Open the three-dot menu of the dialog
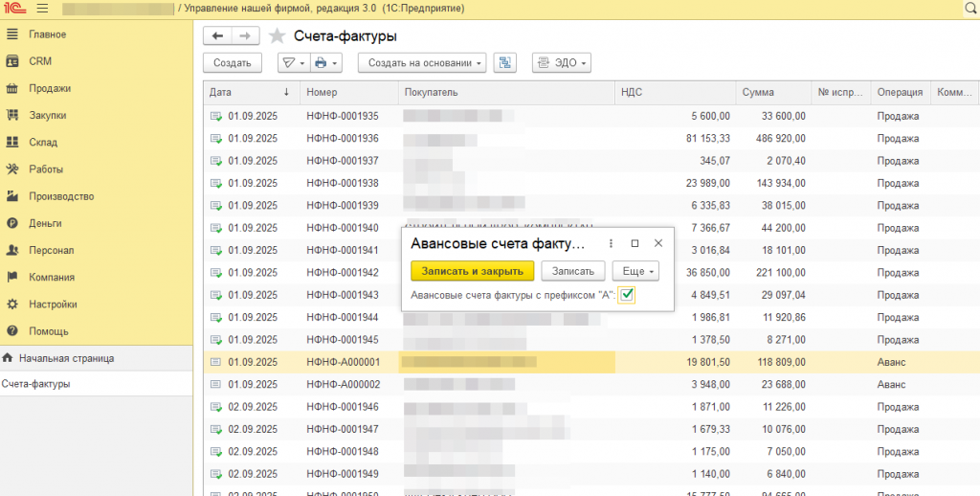 [x=611, y=243]
